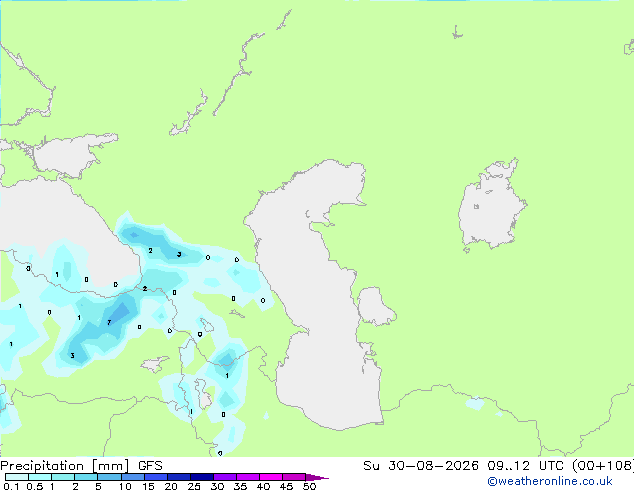The width and height of the screenshot is (634, 490).
Task: Click the date 'Su 30-08-2026' text
Action: [x=421, y=466]
